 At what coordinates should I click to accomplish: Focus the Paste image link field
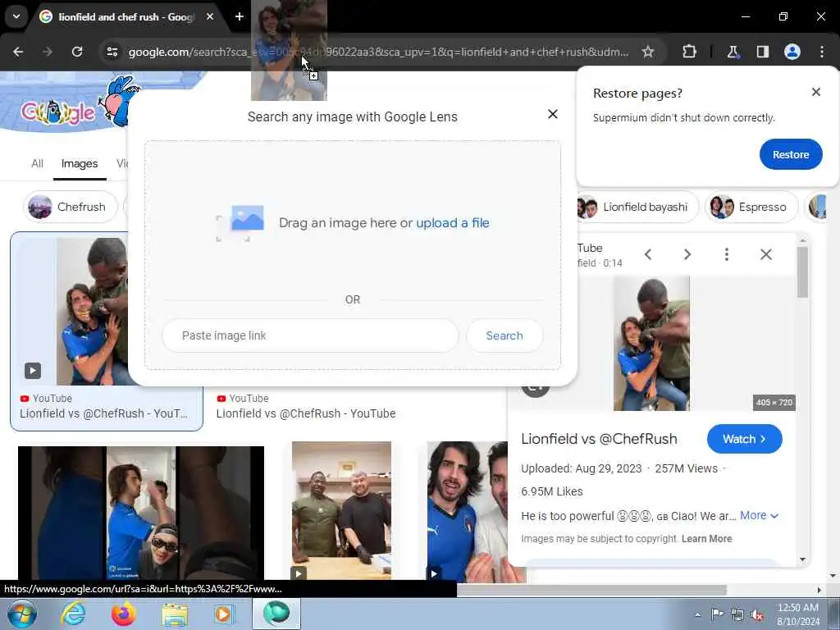pos(310,336)
